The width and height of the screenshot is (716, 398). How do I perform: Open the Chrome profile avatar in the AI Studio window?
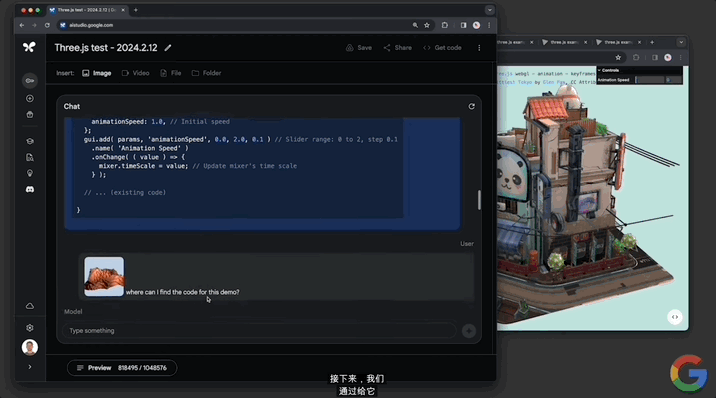pos(477,25)
